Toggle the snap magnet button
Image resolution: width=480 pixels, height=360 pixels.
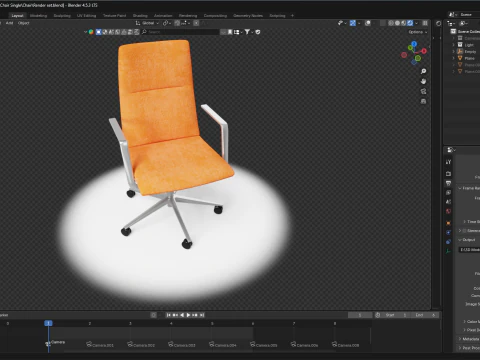177,23
